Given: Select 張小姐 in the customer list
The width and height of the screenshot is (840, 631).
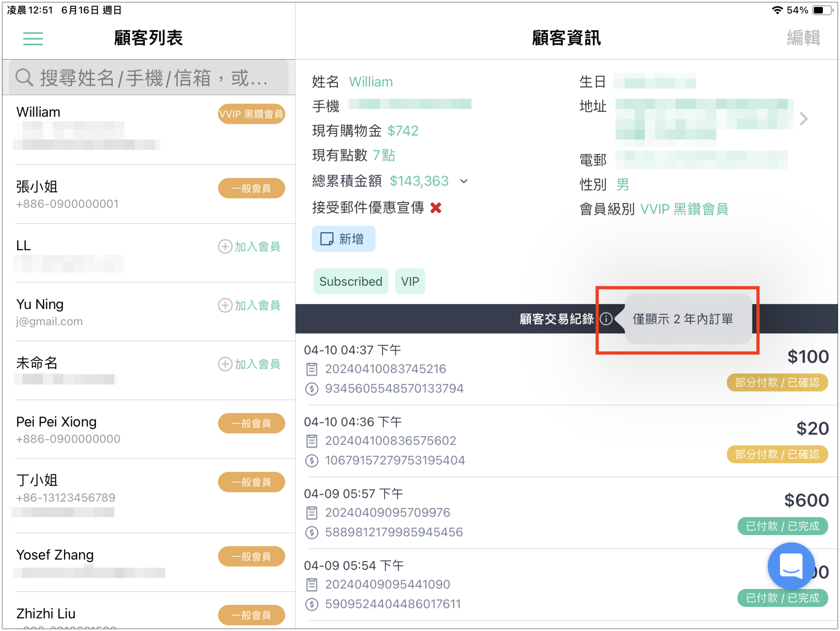Looking at the screenshot, I should click(149, 194).
